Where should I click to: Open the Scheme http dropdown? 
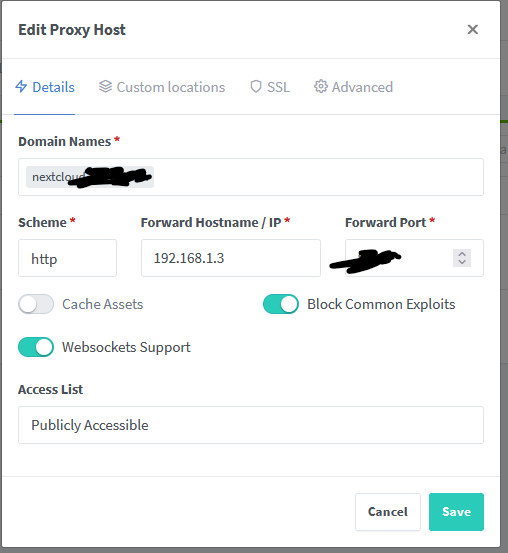click(x=67, y=258)
